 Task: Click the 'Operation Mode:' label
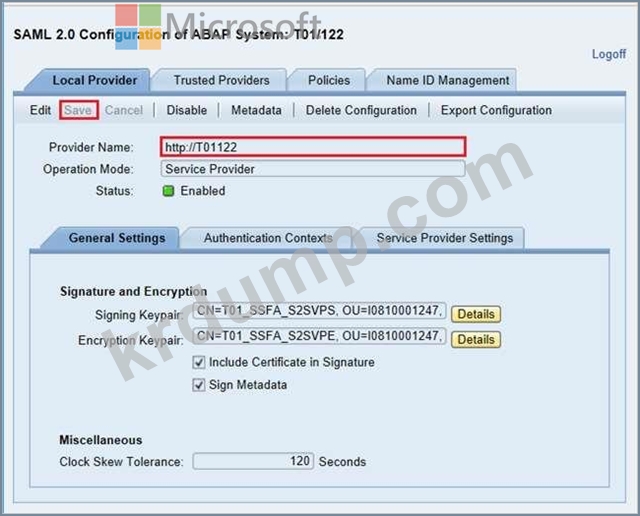coord(88,169)
